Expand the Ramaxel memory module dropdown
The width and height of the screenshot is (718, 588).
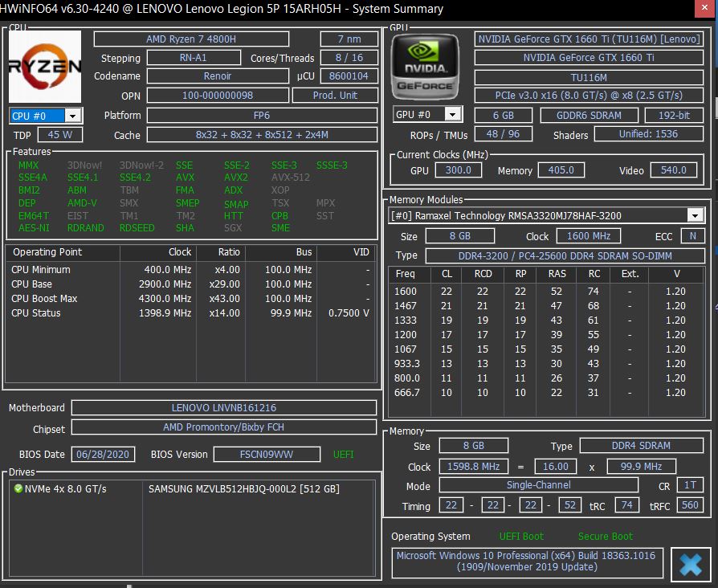(x=696, y=215)
